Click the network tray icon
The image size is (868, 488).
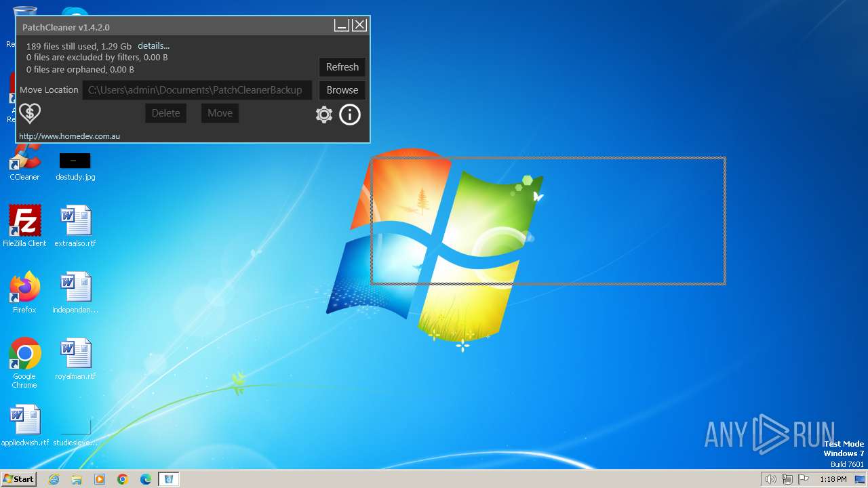pos(787,479)
